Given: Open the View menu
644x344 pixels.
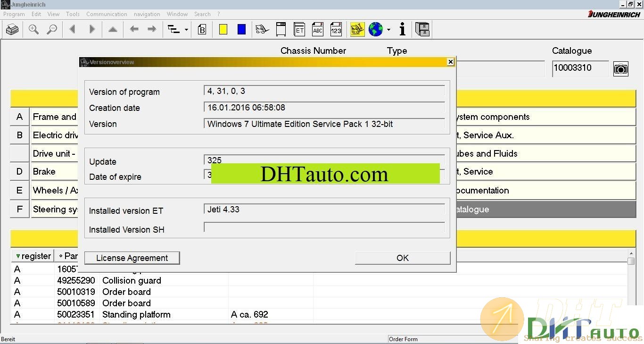Looking at the screenshot, I should (x=54, y=14).
